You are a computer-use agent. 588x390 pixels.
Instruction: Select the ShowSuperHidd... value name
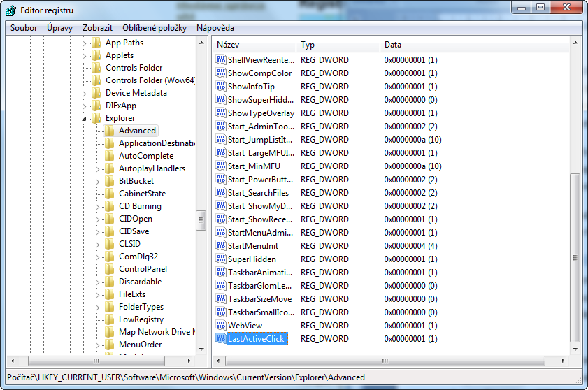(261, 100)
